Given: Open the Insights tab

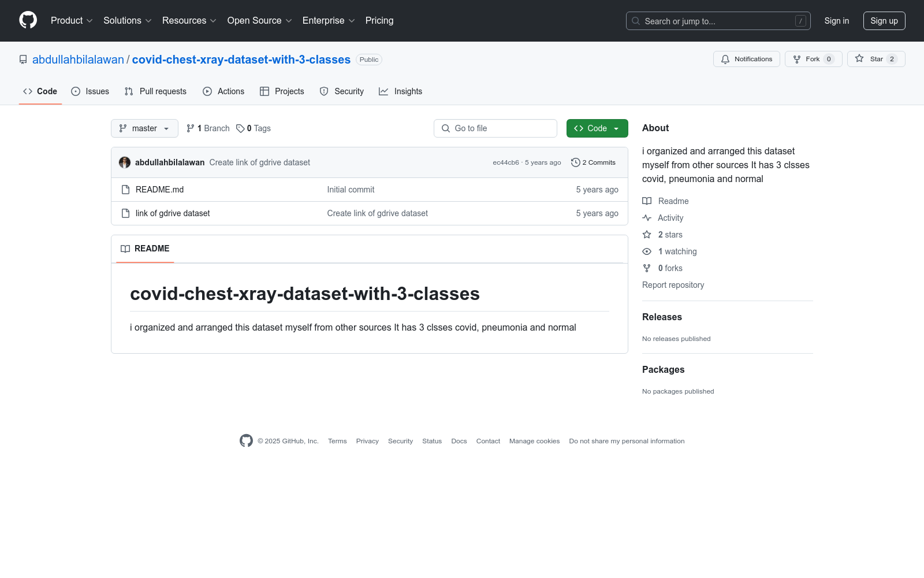Looking at the screenshot, I should click(x=401, y=91).
